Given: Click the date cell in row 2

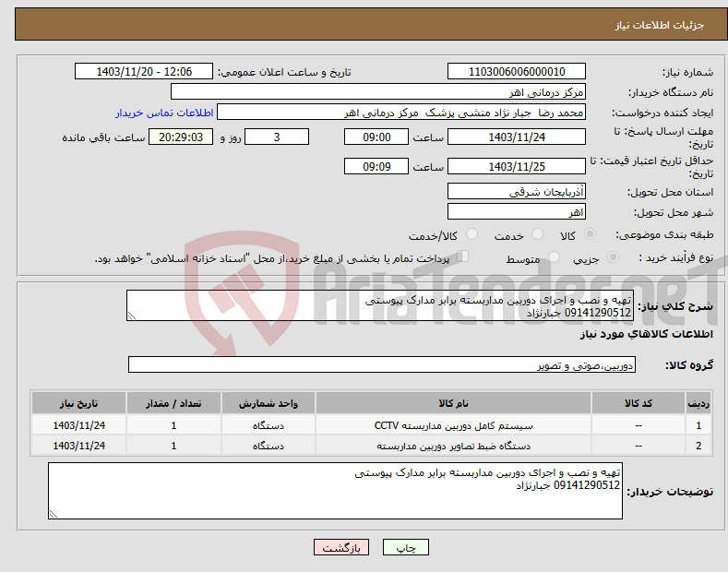Looking at the screenshot, I should (79, 446).
